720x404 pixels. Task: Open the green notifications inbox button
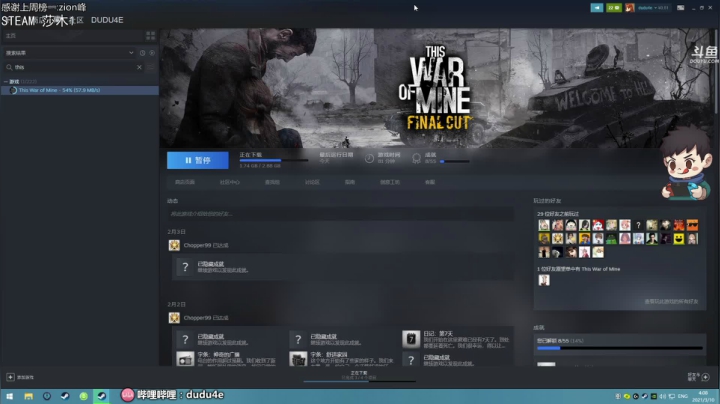pyautogui.click(x=613, y=8)
